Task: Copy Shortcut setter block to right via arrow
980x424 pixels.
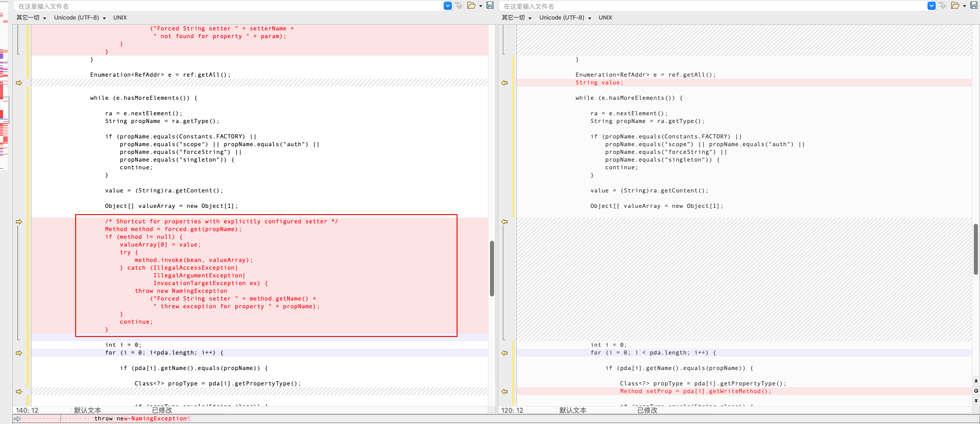Action: pyautogui.click(x=19, y=222)
